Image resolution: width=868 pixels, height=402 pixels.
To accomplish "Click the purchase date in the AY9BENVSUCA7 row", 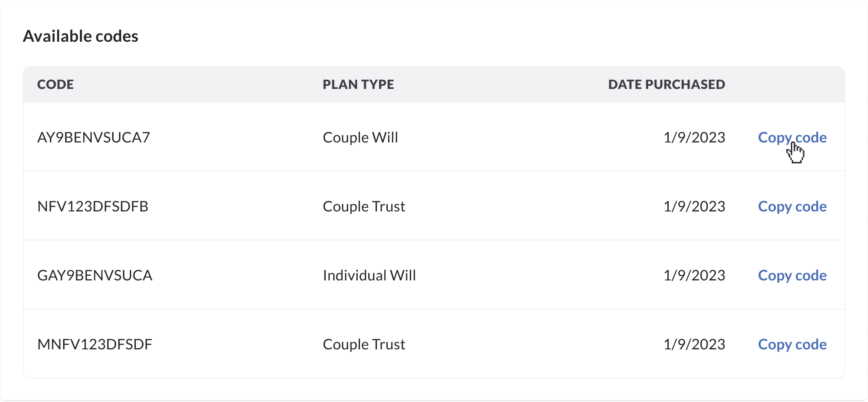I will coord(694,137).
